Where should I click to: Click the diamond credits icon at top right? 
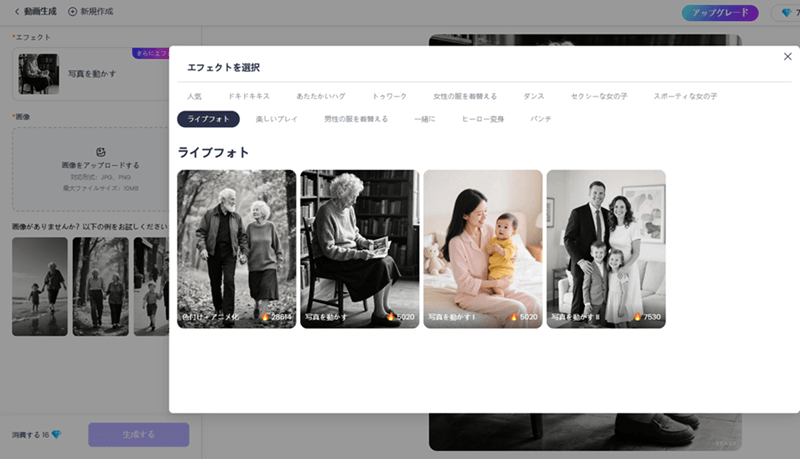click(x=786, y=13)
